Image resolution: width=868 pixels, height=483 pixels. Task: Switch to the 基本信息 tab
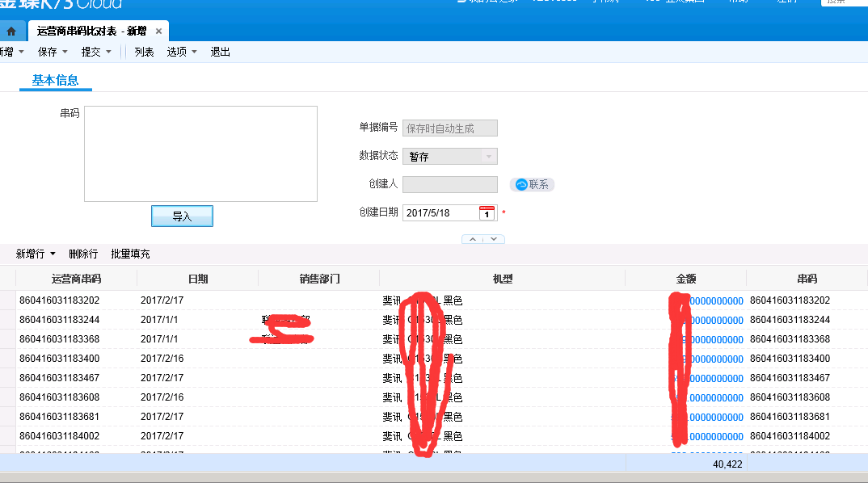(55, 80)
